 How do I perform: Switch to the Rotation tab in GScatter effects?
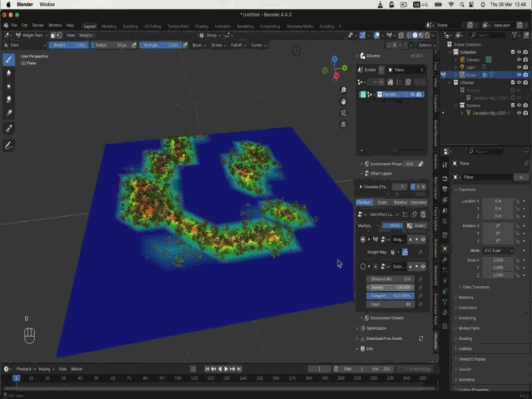click(x=401, y=203)
